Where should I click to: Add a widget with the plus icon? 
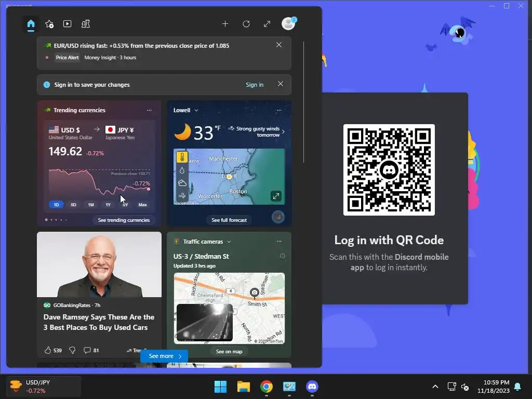225,24
